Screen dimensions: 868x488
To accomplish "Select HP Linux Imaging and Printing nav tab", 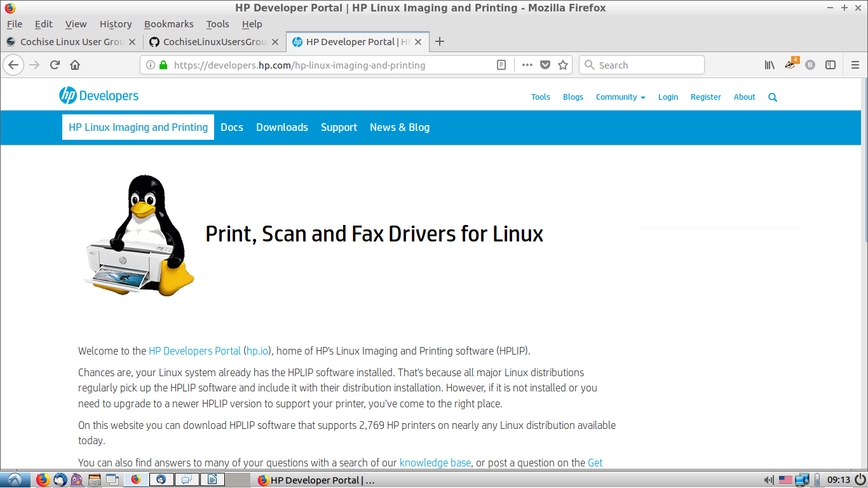I will pyautogui.click(x=138, y=127).
